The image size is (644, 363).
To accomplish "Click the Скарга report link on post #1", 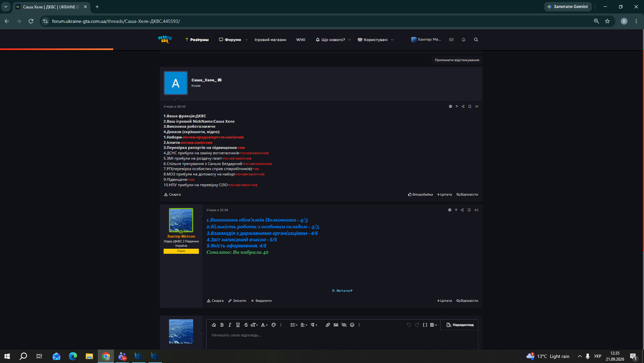I will click(173, 194).
